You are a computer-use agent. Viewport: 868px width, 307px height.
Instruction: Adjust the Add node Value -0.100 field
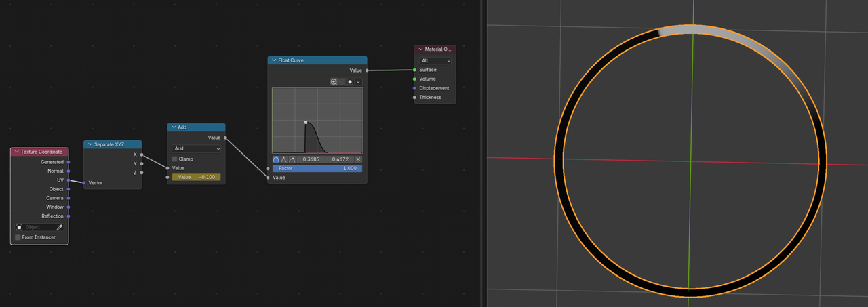pos(196,177)
